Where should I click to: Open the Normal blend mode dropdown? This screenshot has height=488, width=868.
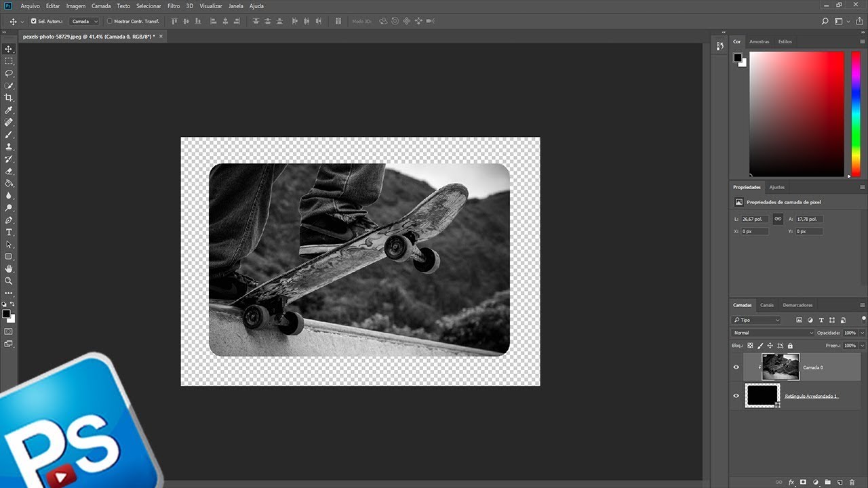pos(773,333)
